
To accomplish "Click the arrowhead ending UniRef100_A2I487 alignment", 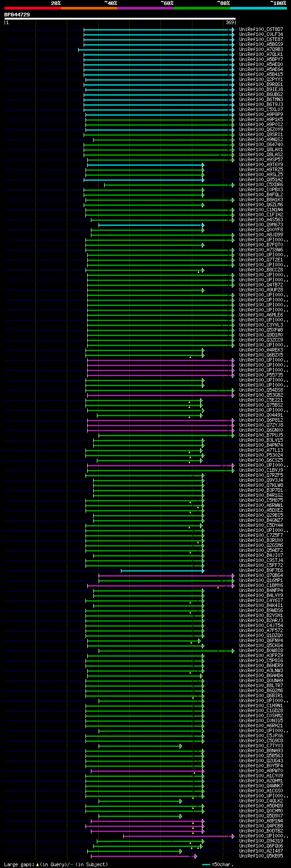I will [x=181, y=851].
